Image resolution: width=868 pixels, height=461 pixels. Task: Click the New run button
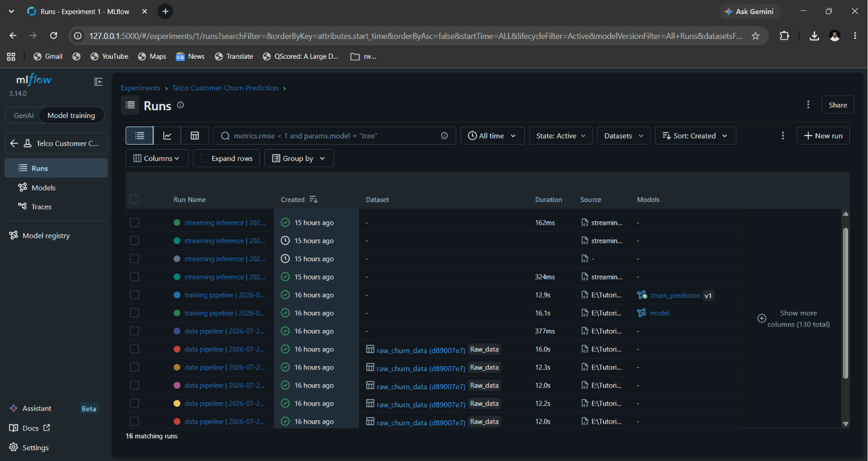[x=823, y=136]
